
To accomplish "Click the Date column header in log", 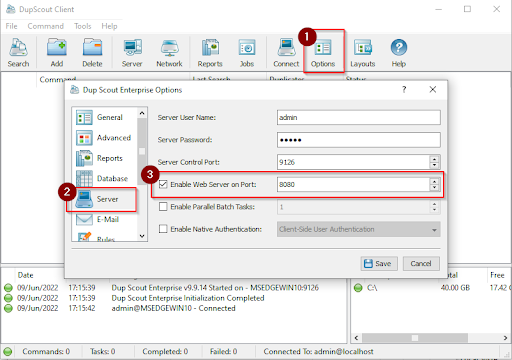I will (25, 275).
